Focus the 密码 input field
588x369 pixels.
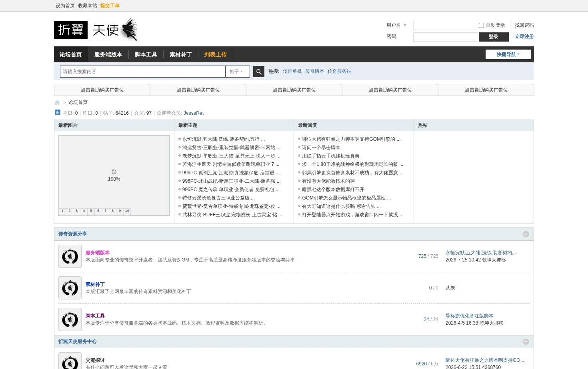pos(445,37)
